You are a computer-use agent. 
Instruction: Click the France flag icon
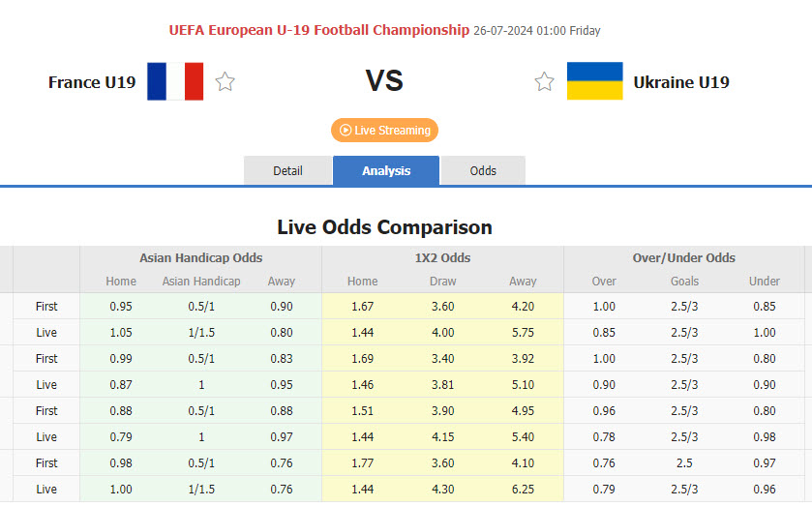pos(175,82)
